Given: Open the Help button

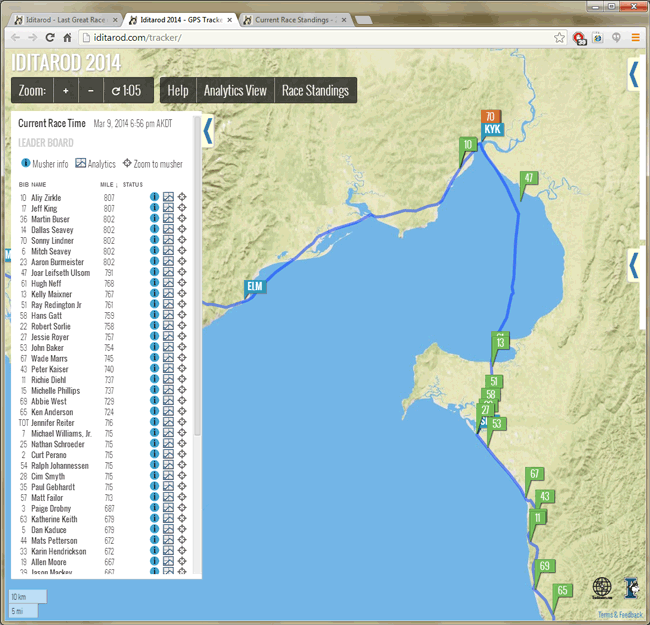Looking at the screenshot, I should click(x=178, y=90).
